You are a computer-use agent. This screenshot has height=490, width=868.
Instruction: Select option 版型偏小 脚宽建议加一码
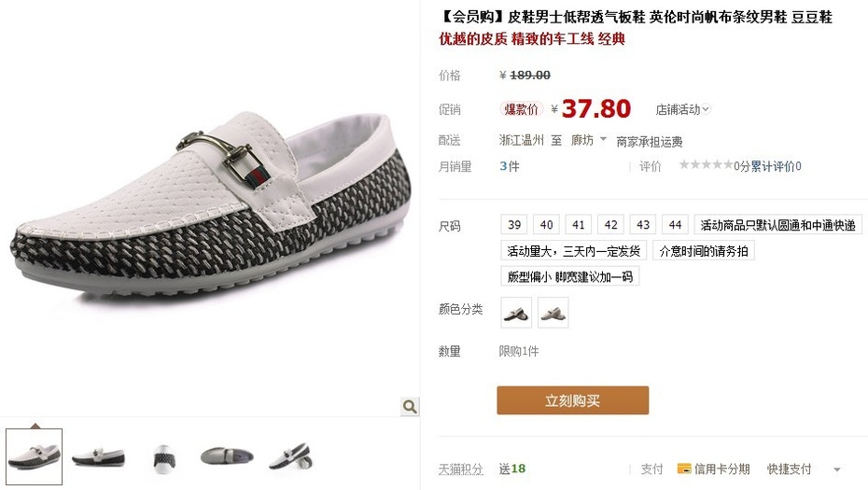570,276
